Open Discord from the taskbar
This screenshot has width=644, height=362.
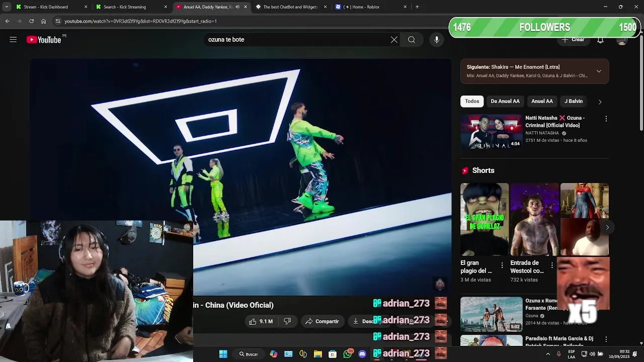[362, 354]
